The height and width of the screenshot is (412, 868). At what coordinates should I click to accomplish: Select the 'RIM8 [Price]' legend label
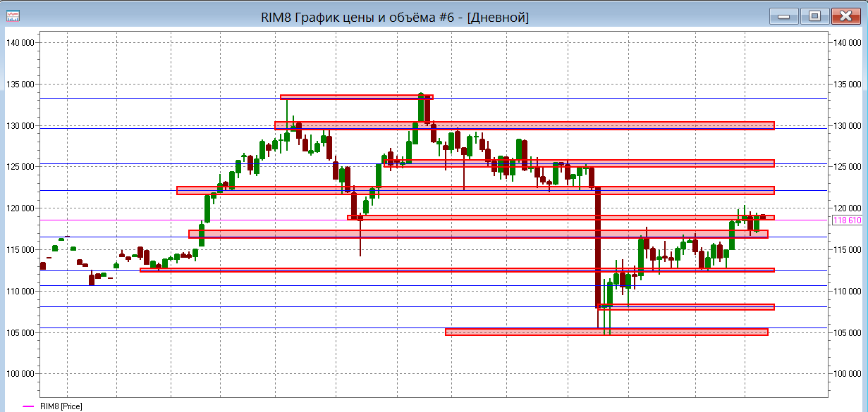[62, 406]
